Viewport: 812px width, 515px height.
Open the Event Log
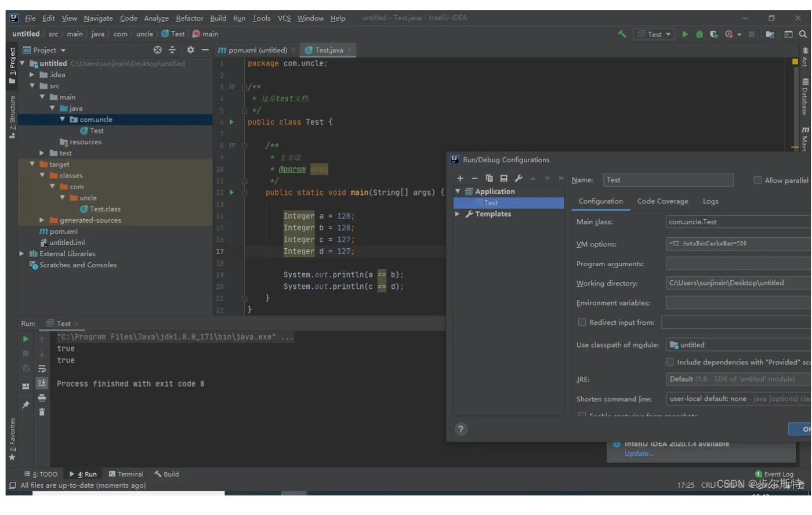pos(774,474)
